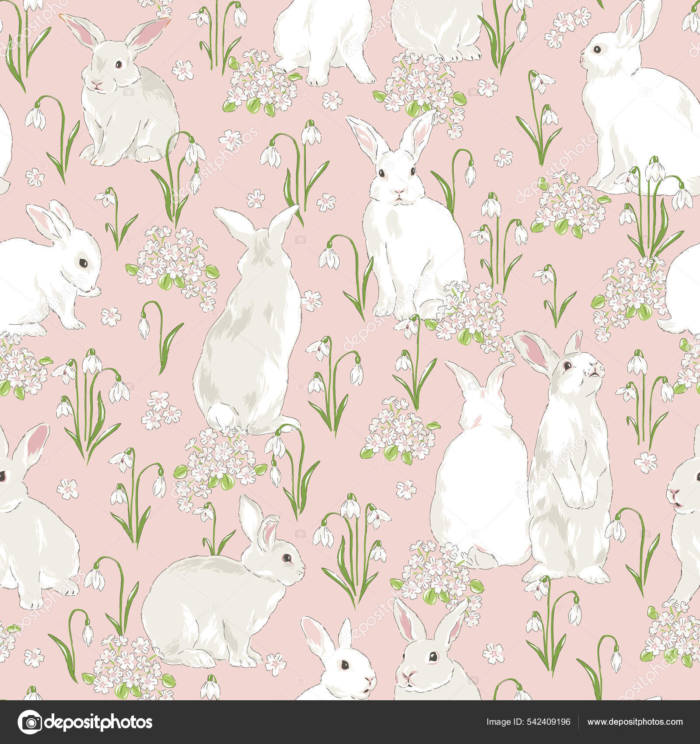Click the bottom watermark information bar

tap(350, 721)
